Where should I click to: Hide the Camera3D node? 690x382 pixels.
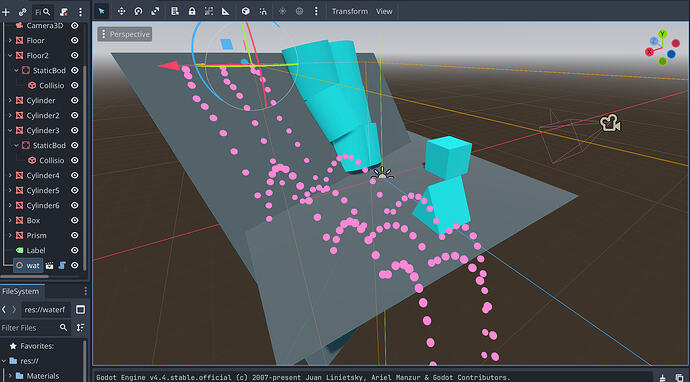click(x=75, y=26)
